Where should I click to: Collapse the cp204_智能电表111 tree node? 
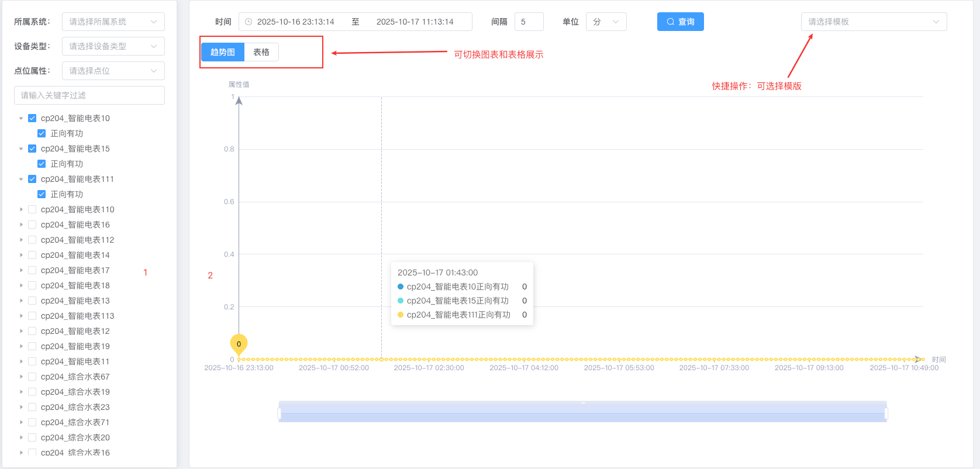coord(21,179)
